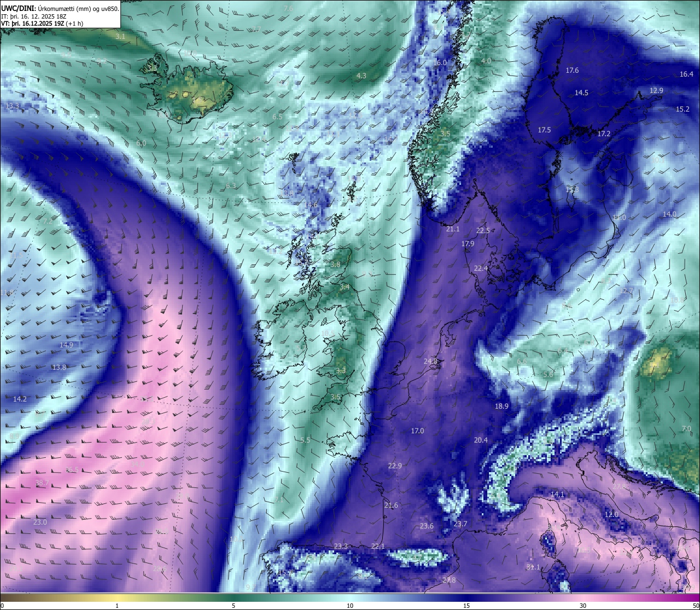Click the 21.6 value over France

(x=391, y=505)
